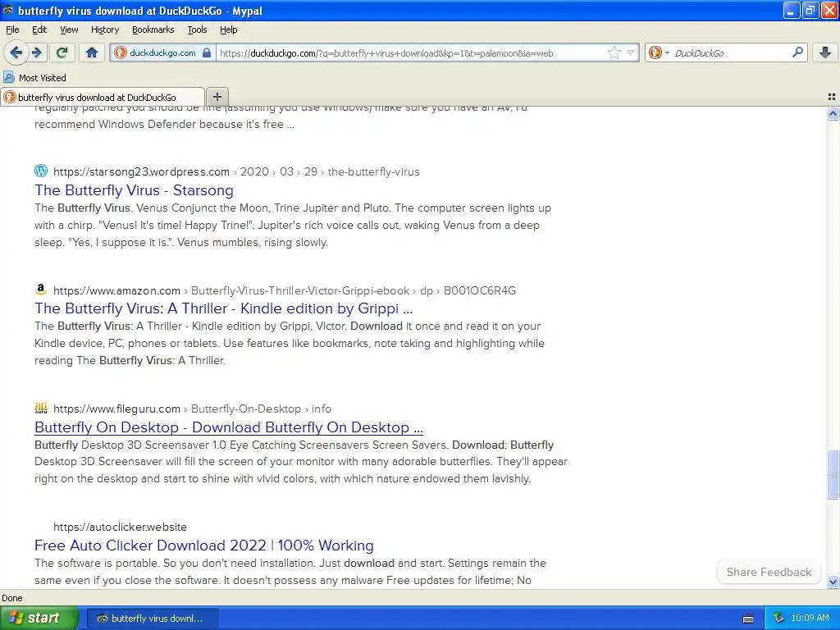Screen dimensions: 840x630
Task: Open the search engine selector dropdown
Action: point(659,52)
